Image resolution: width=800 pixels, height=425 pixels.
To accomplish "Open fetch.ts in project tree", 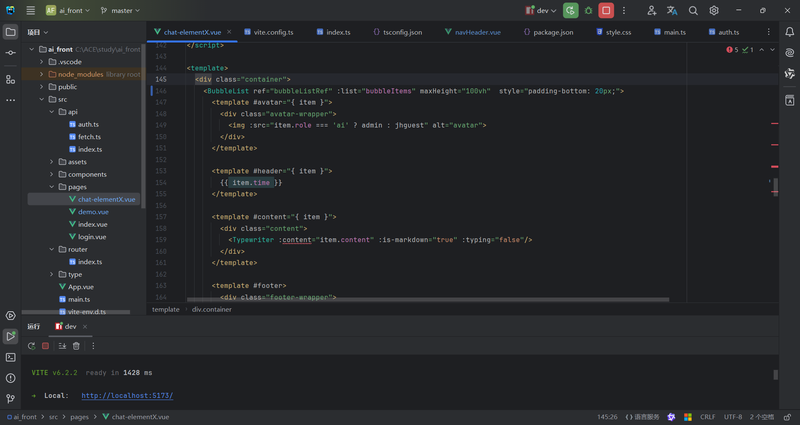I will pyautogui.click(x=89, y=137).
